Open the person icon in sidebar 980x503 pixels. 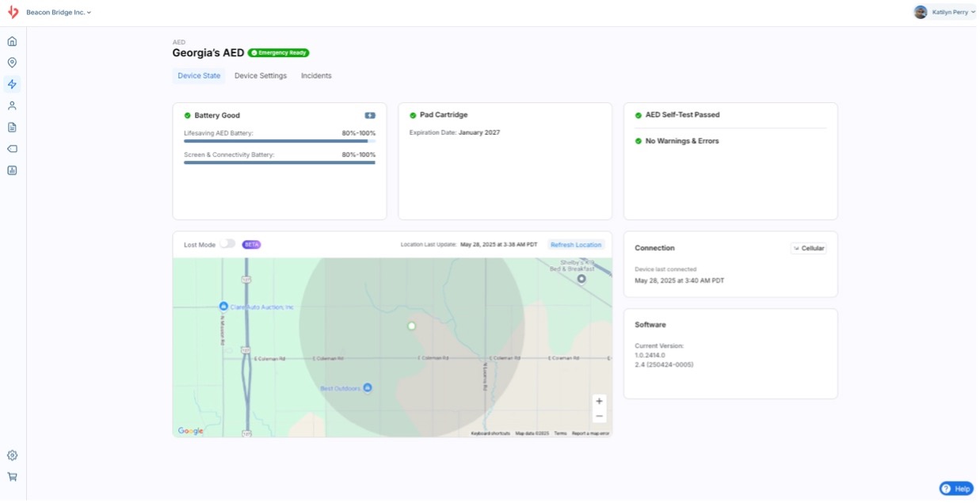(12, 105)
